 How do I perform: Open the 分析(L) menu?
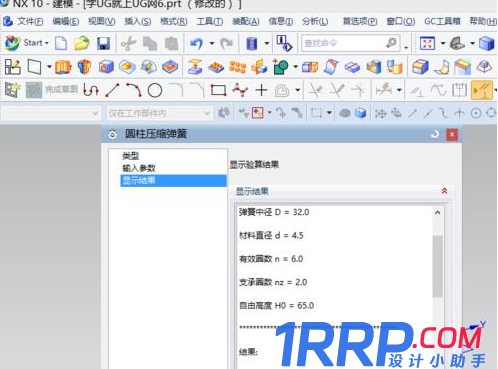click(315, 21)
